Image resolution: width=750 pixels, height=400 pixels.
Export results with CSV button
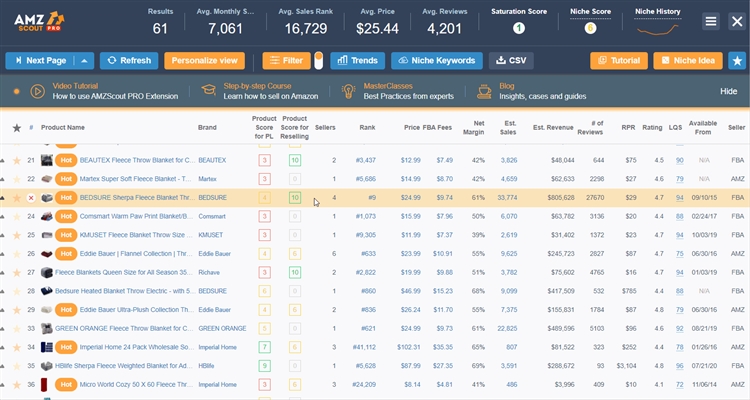coord(511,60)
